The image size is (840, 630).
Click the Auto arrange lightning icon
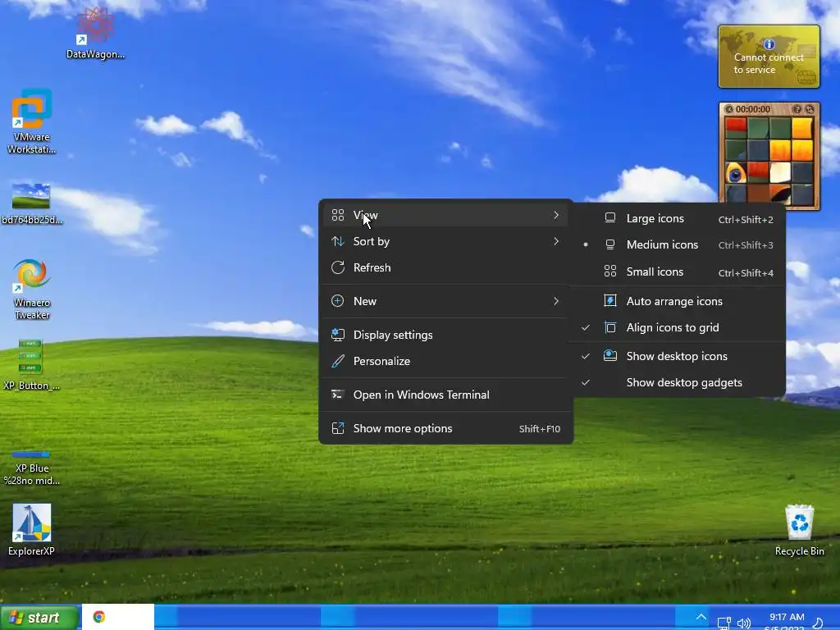610,300
